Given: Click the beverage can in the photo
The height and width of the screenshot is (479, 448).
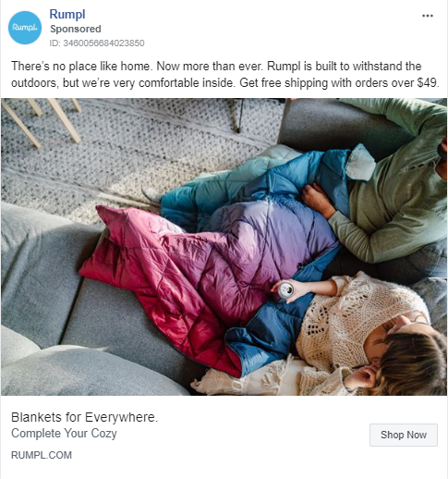Looking at the screenshot, I should point(283,291).
